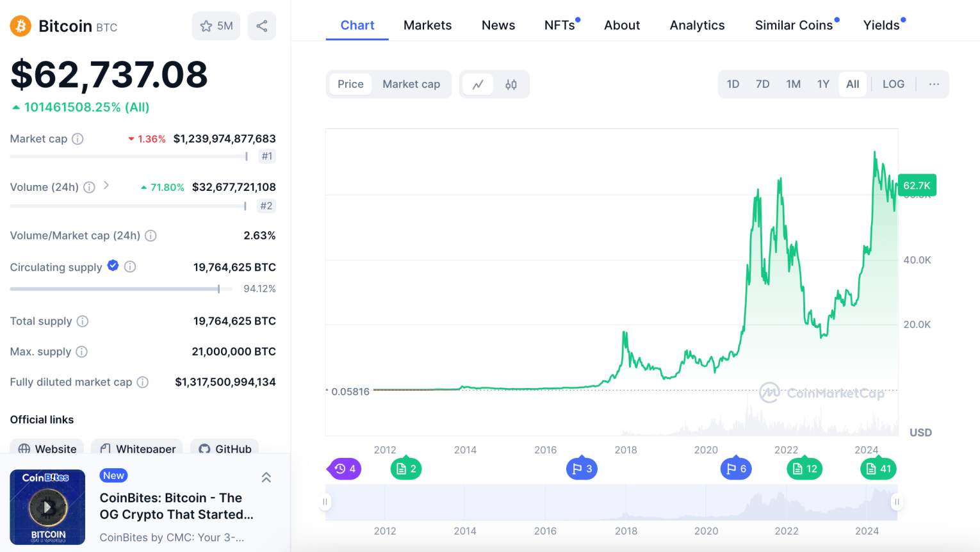Click the 21,000,000 BTC max supply

coord(234,352)
